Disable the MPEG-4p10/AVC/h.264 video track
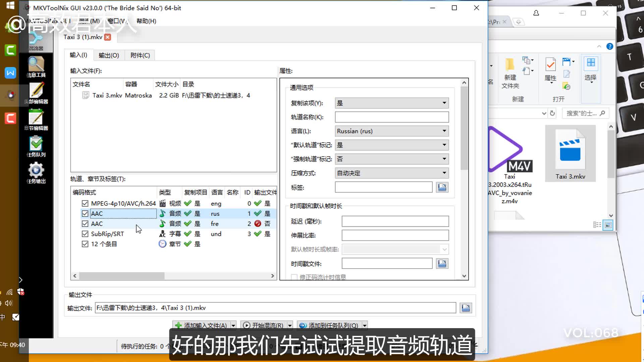The height and width of the screenshot is (362, 644). point(85,203)
